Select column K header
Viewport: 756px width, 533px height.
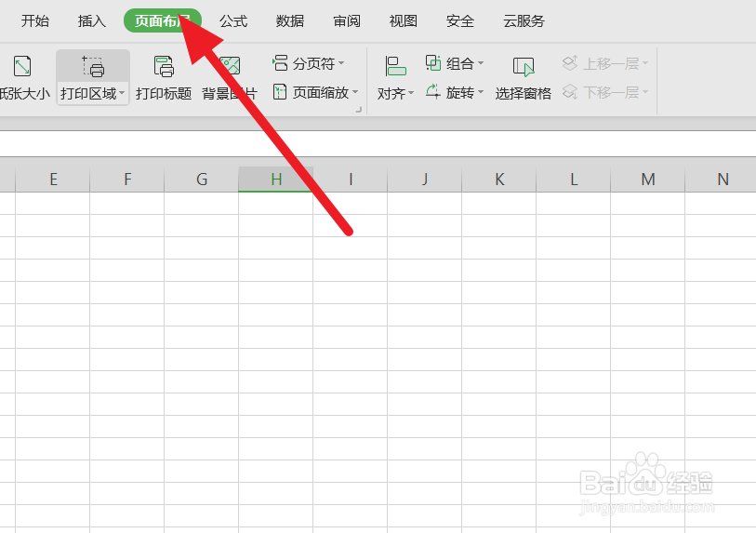tap(499, 180)
